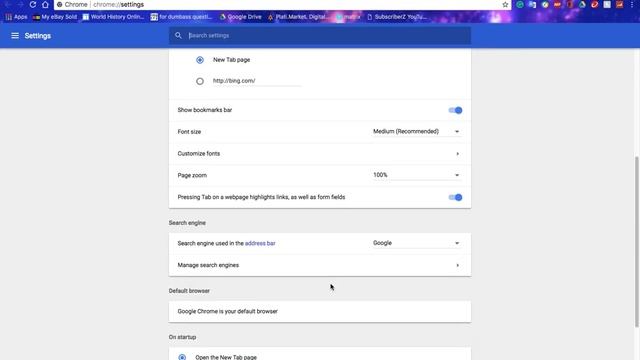Image resolution: width=640 pixels, height=360 pixels.
Task: Toggle Show bookmarks bar switch
Action: click(455, 110)
